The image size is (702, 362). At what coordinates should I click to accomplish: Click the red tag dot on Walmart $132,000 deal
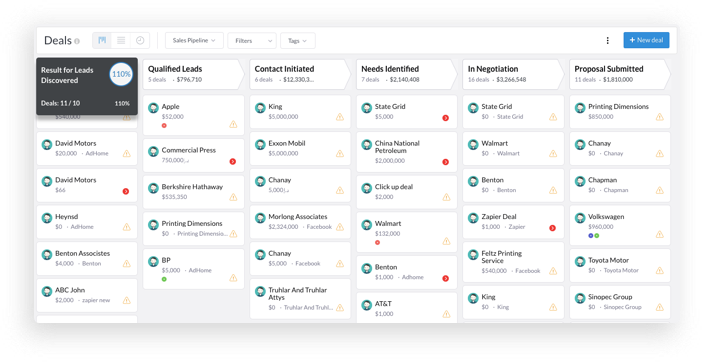[x=377, y=243]
